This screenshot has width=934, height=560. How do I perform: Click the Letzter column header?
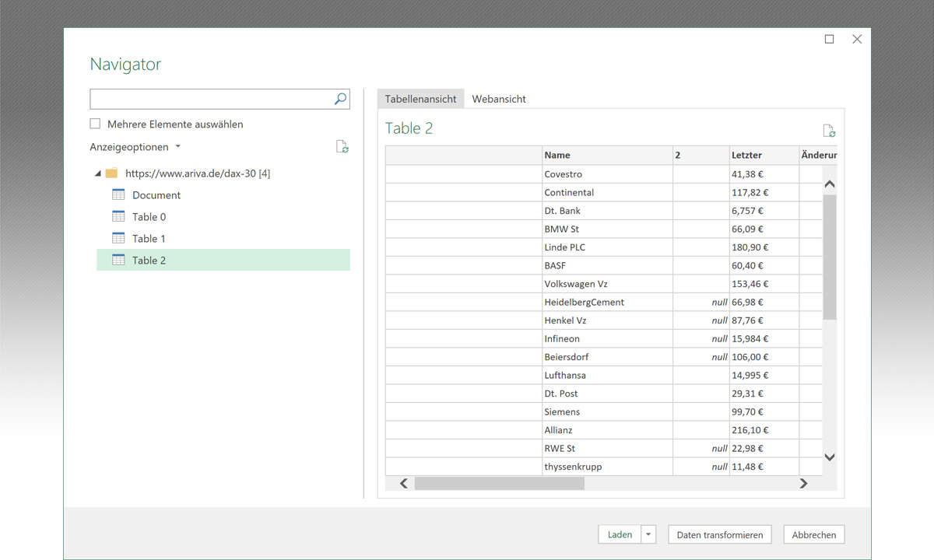[764, 155]
